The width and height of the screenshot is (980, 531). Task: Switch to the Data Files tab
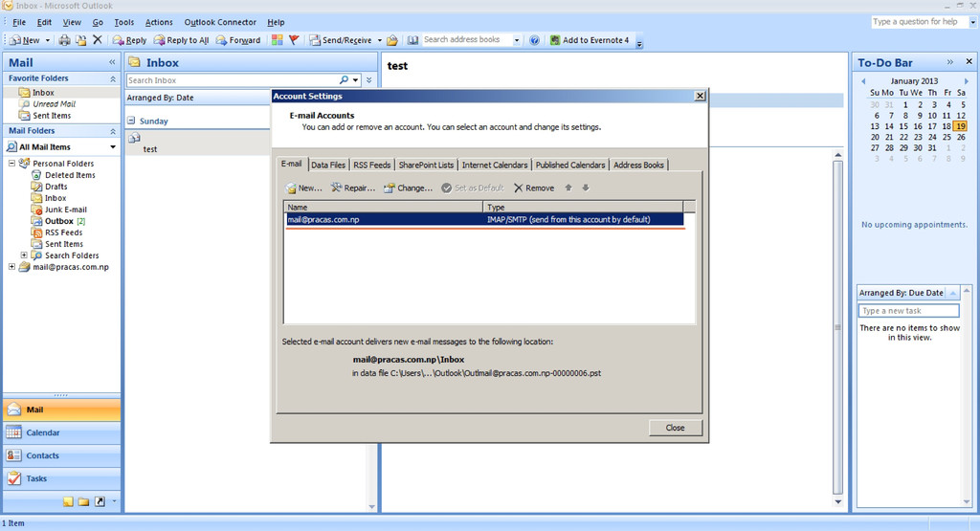coord(328,165)
